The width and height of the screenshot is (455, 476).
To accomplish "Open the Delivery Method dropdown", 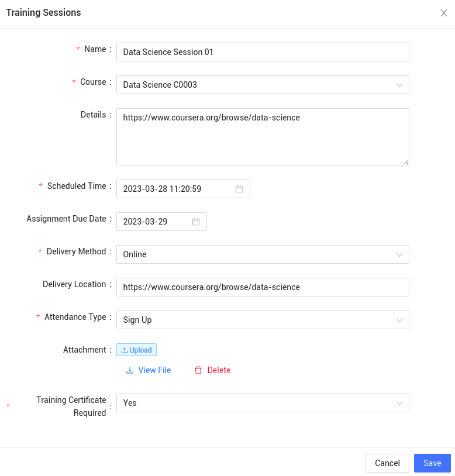I will pos(263,254).
